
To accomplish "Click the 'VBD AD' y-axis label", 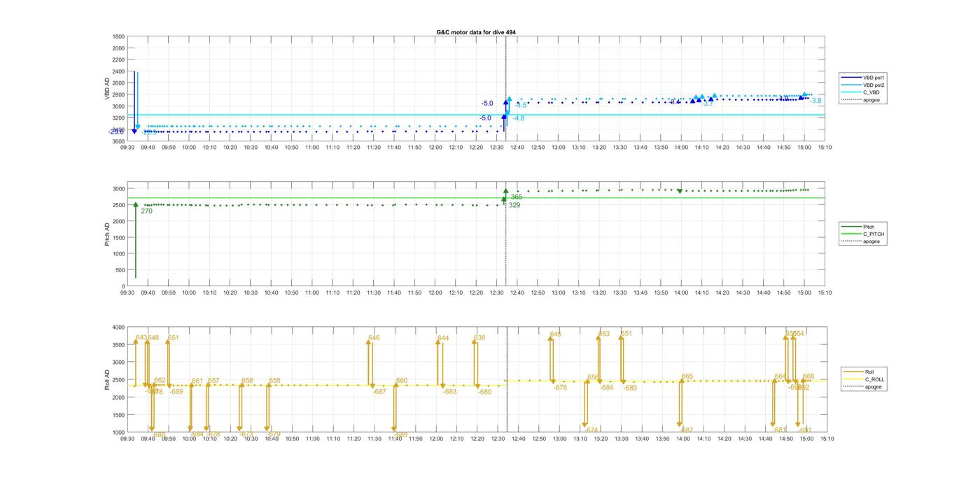I will pos(108,88).
